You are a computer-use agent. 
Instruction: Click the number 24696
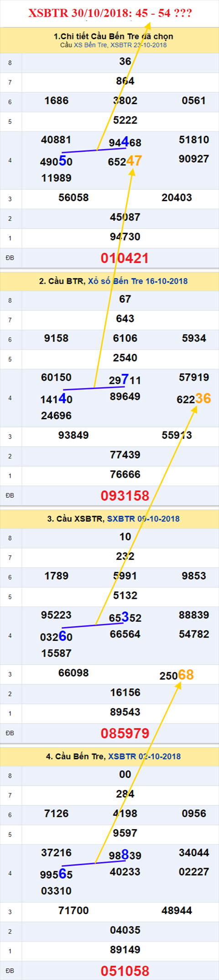56,416
